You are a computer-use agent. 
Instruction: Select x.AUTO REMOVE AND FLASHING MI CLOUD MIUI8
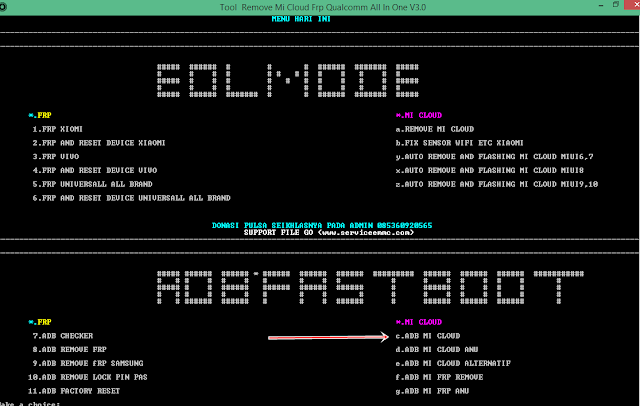(489, 170)
